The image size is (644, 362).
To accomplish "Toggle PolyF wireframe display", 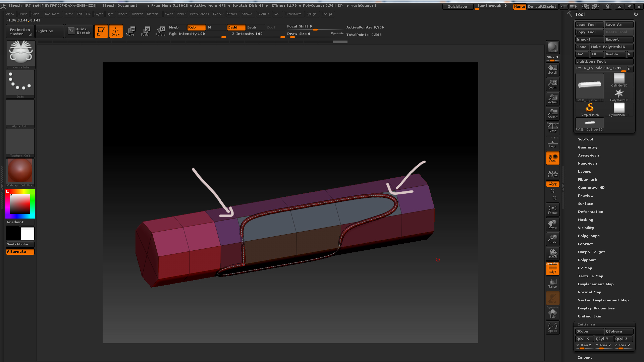I will 552,268.
